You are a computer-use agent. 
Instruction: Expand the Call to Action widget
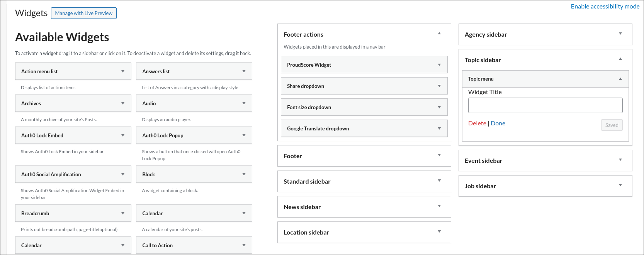pyautogui.click(x=244, y=245)
